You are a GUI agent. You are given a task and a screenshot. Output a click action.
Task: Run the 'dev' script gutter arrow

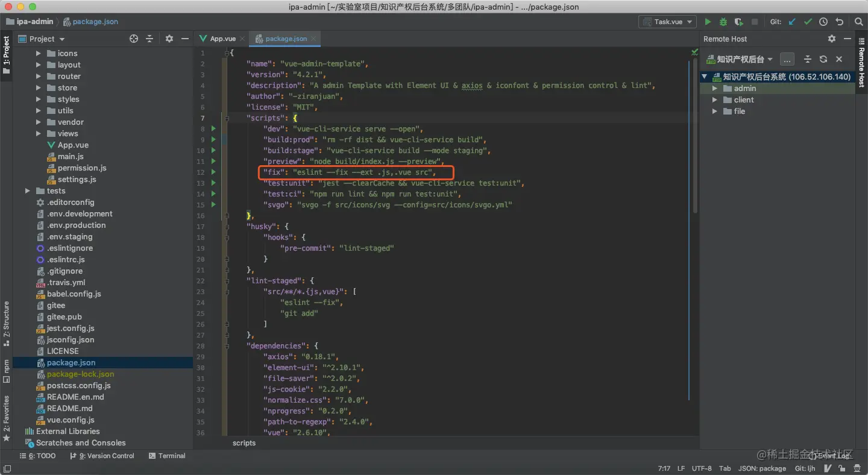coord(213,129)
